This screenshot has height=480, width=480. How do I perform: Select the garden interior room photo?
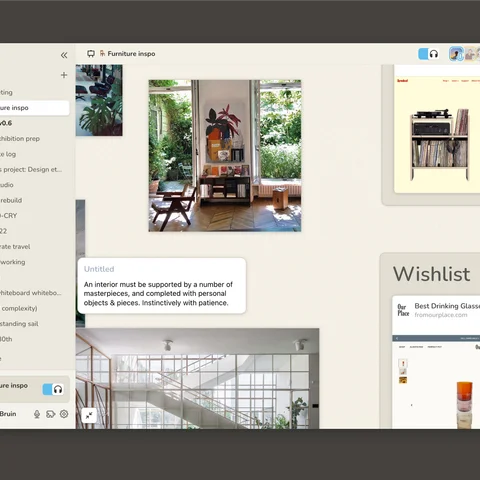point(225,156)
